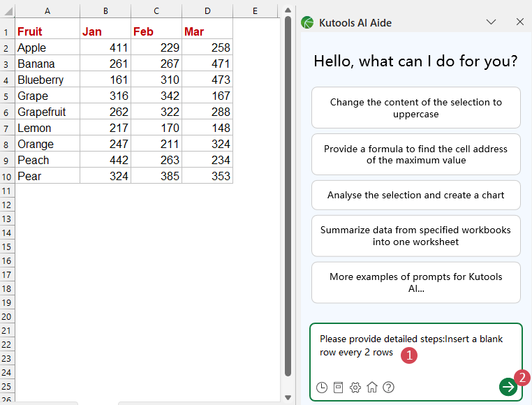Choose 'Provide a formula' maximum value prompt
The height and width of the screenshot is (405, 532).
point(415,154)
